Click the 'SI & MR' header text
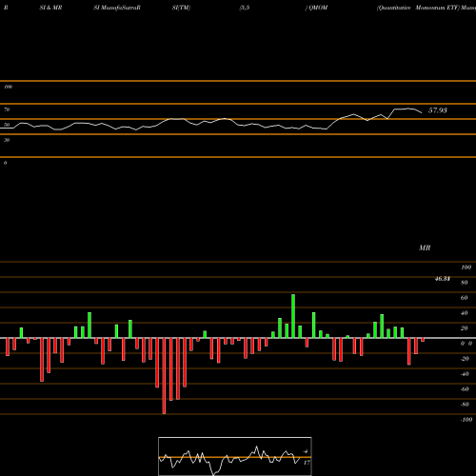The width and height of the screenshot is (476, 476). pyautogui.click(x=50, y=8)
